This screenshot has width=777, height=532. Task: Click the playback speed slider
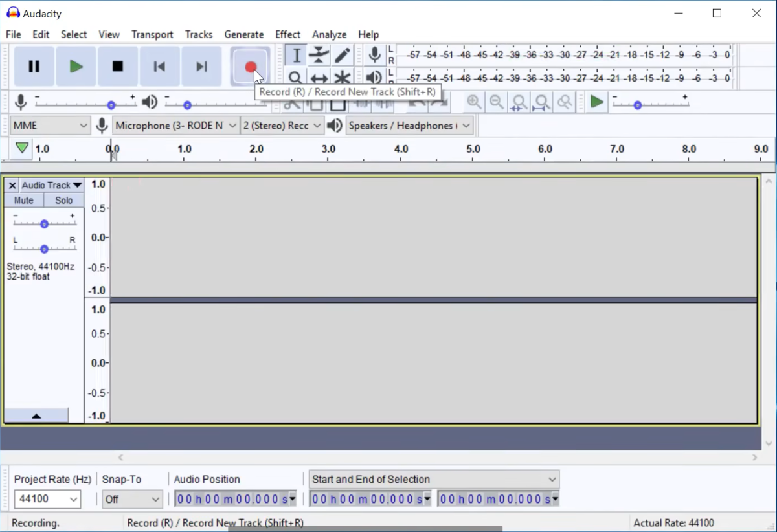[x=650, y=104]
